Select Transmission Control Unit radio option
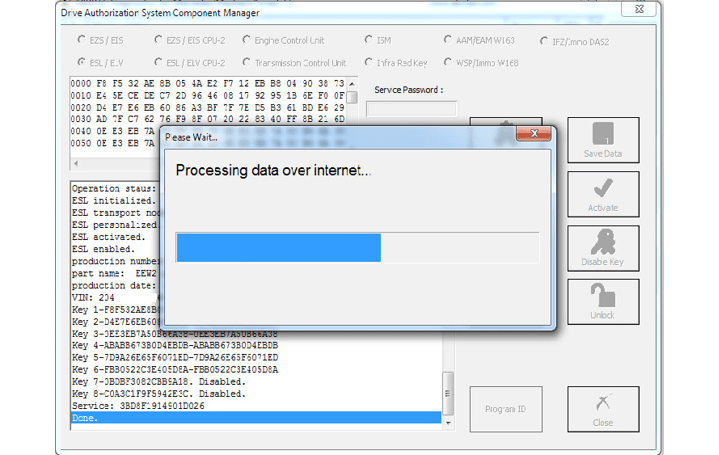The image size is (719, 455). (245, 63)
